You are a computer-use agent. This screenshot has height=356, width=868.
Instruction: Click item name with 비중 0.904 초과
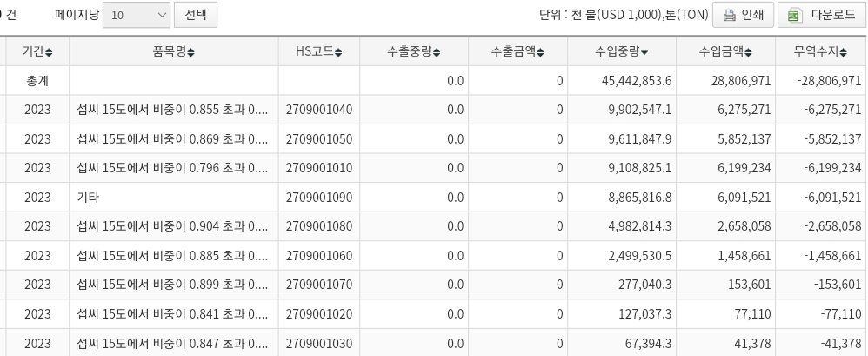pos(172,226)
